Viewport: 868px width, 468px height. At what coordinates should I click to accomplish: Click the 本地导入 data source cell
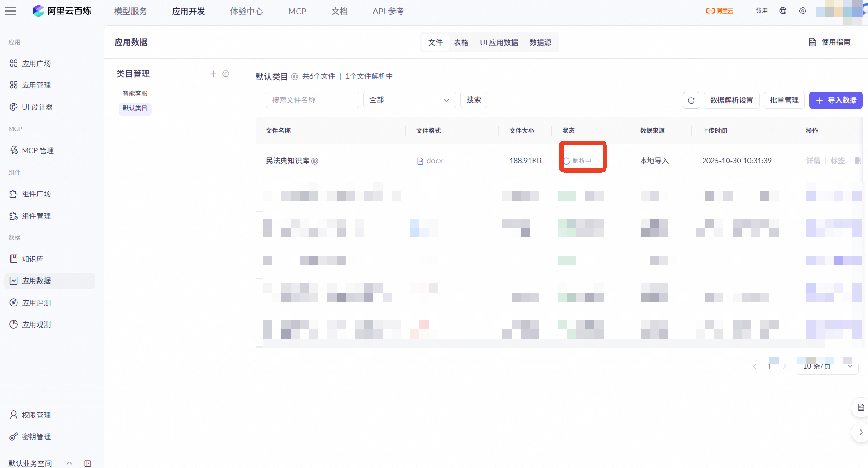[x=654, y=161]
